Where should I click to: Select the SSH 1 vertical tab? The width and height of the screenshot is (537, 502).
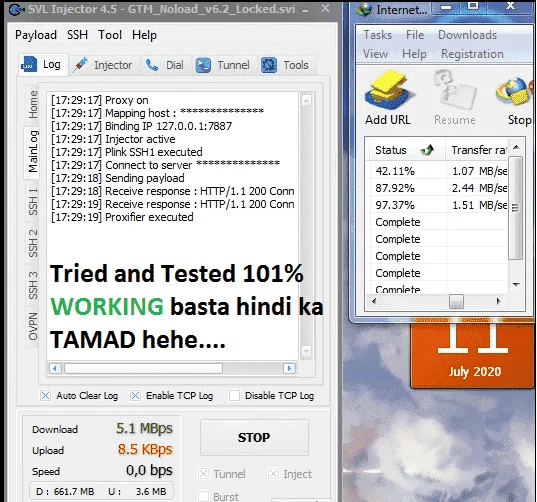click(x=33, y=202)
